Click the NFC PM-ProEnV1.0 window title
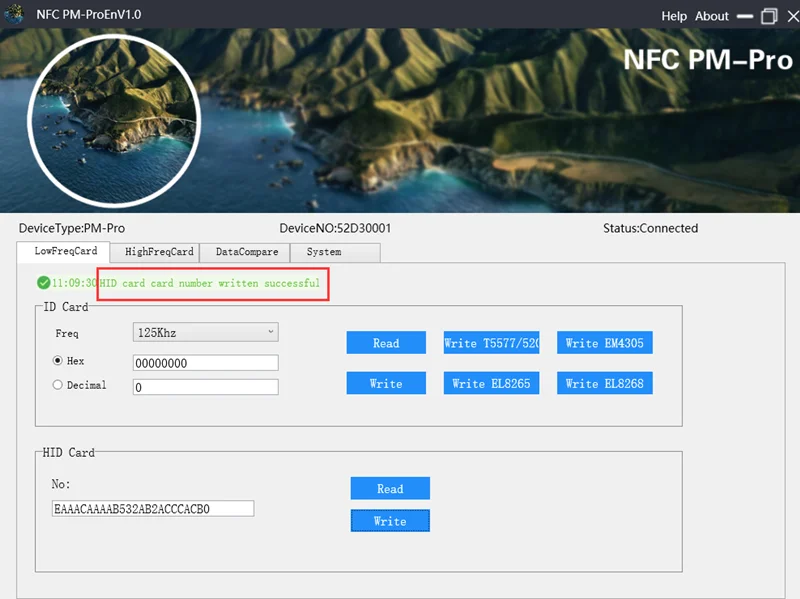 tap(89, 14)
